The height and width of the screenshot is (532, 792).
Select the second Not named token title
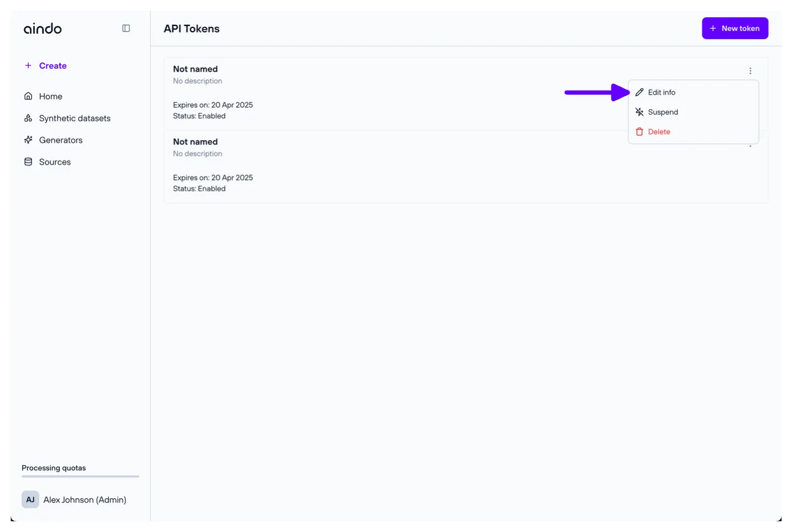click(x=195, y=142)
